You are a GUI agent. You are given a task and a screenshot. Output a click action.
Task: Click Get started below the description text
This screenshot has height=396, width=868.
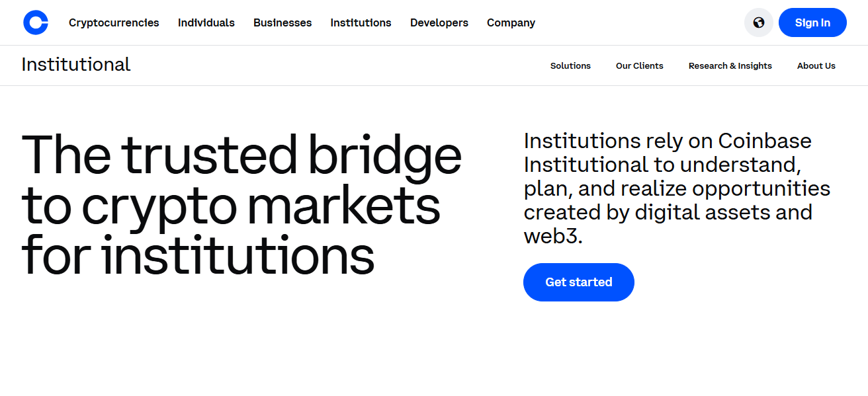(578, 282)
